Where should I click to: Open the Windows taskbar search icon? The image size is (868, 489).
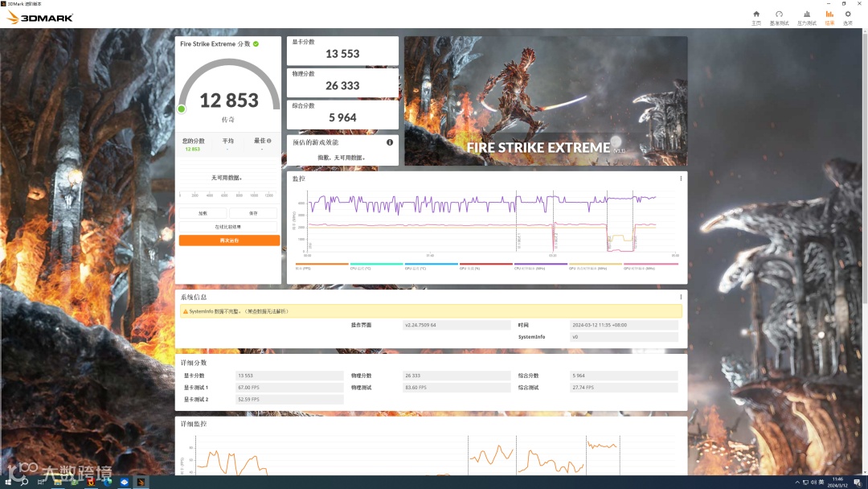(24, 483)
